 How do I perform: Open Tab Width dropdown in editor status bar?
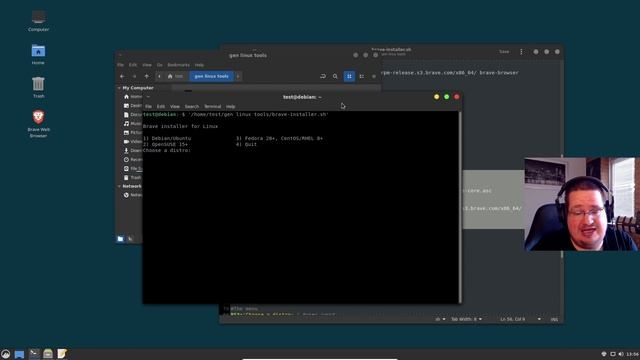coord(466,319)
